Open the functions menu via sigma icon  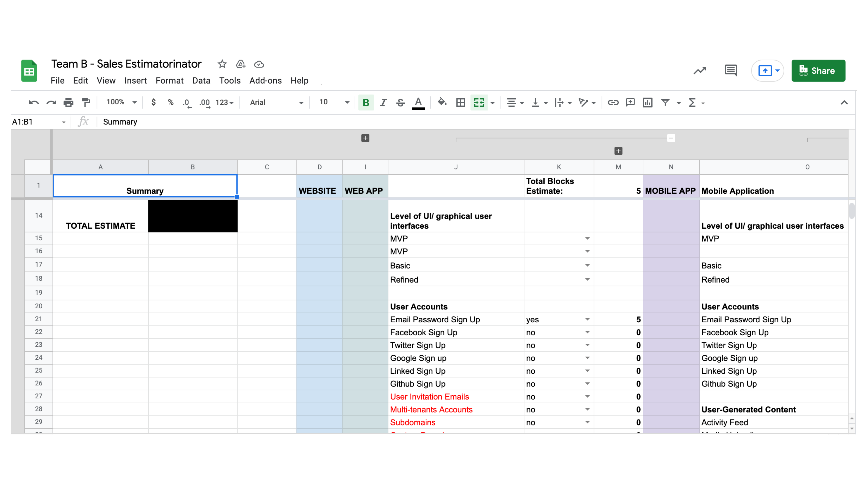pyautogui.click(x=692, y=102)
